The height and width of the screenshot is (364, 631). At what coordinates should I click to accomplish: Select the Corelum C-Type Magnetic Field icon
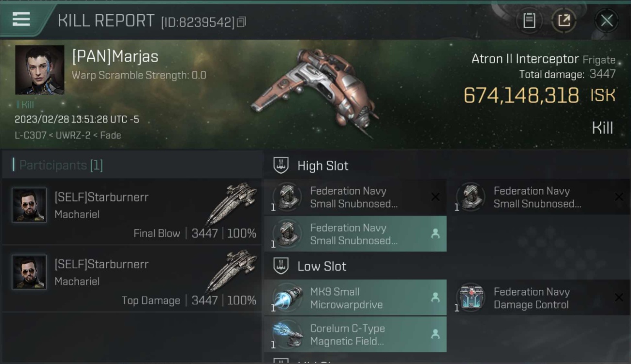click(x=287, y=334)
